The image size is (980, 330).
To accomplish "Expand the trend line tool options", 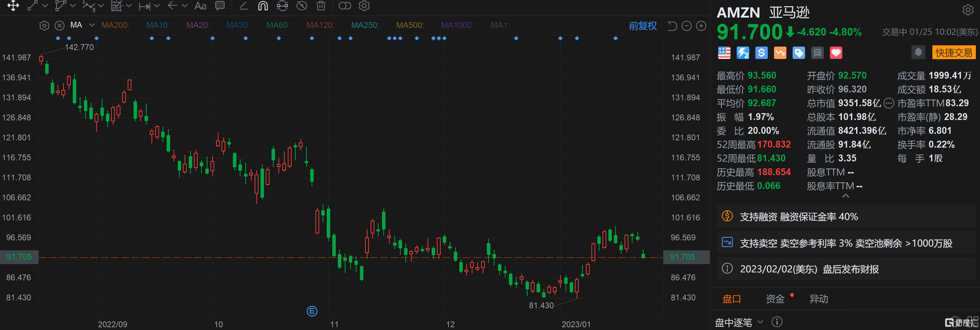I will point(45,6).
